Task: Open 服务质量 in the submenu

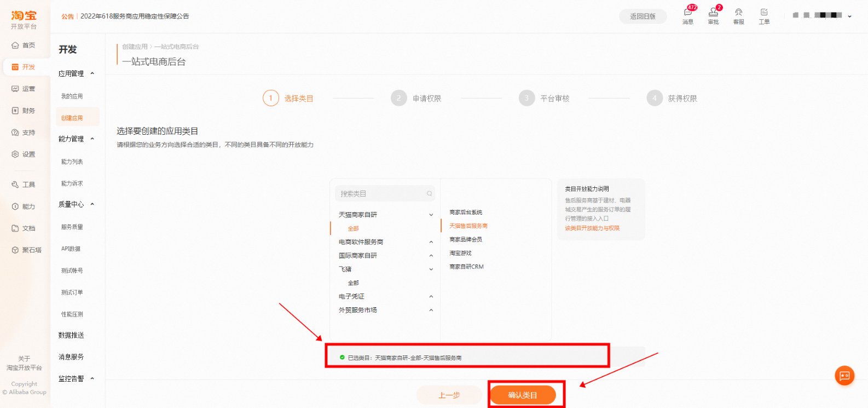Action: (x=72, y=227)
